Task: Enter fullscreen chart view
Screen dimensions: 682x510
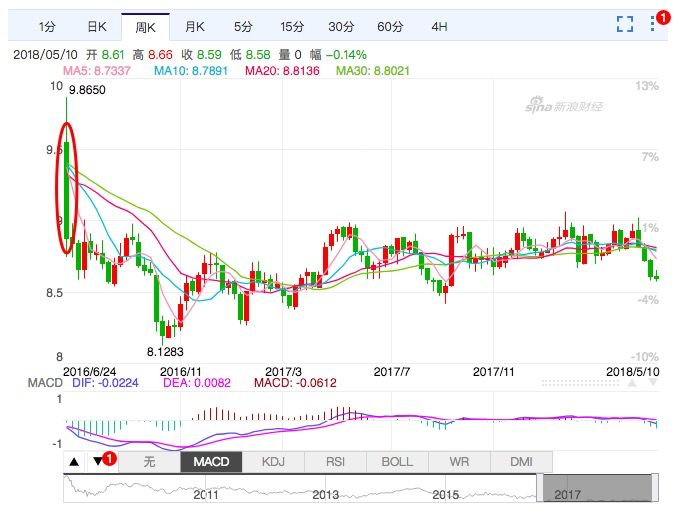Action: coord(625,24)
